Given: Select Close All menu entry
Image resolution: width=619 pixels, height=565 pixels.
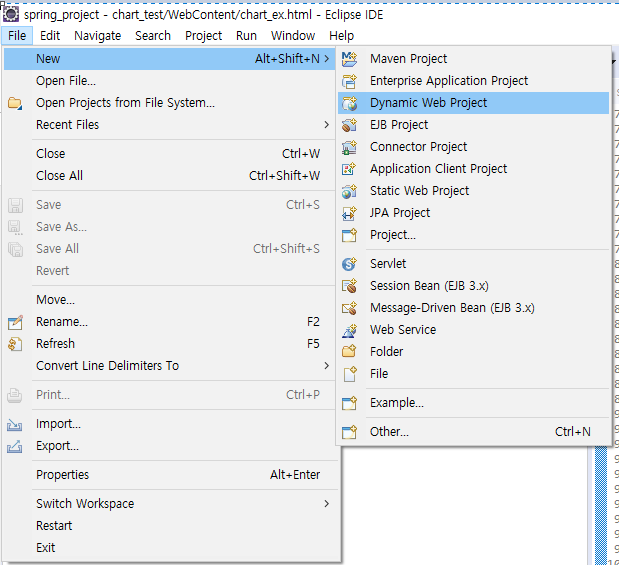Looking at the screenshot, I should [170, 176].
